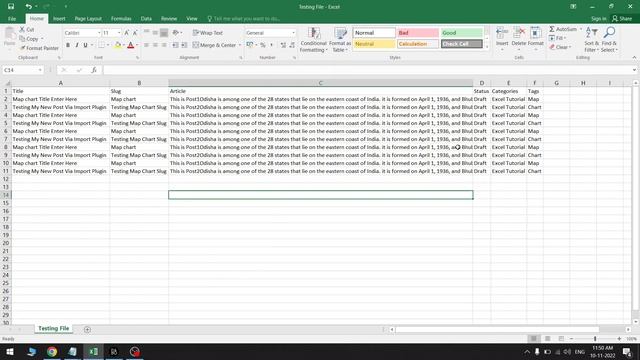Open the font size 11 dropdown
The height and width of the screenshot is (360, 640).
119,33
